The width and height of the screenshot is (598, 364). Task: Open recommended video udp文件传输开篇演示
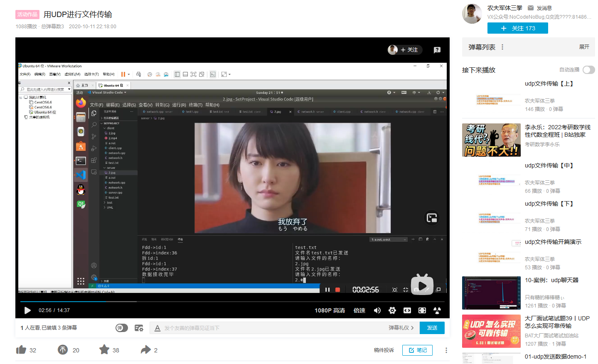click(x=553, y=242)
